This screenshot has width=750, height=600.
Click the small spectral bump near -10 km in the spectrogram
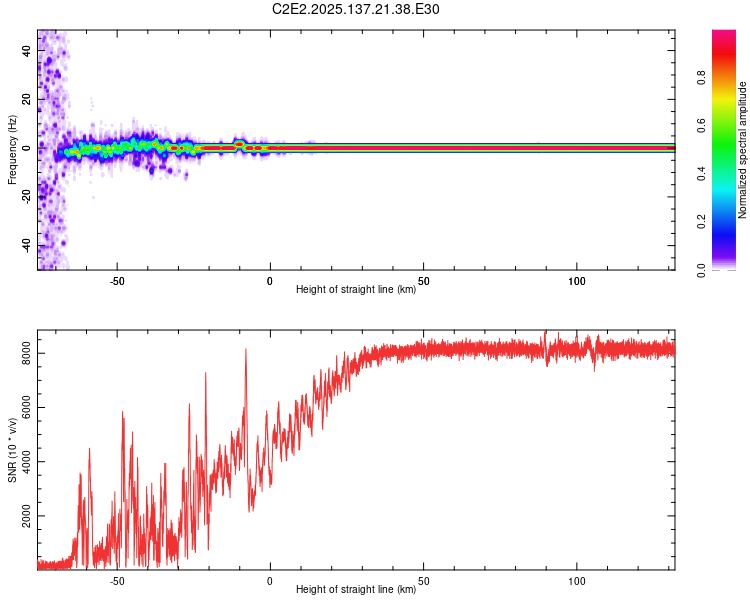tap(239, 143)
